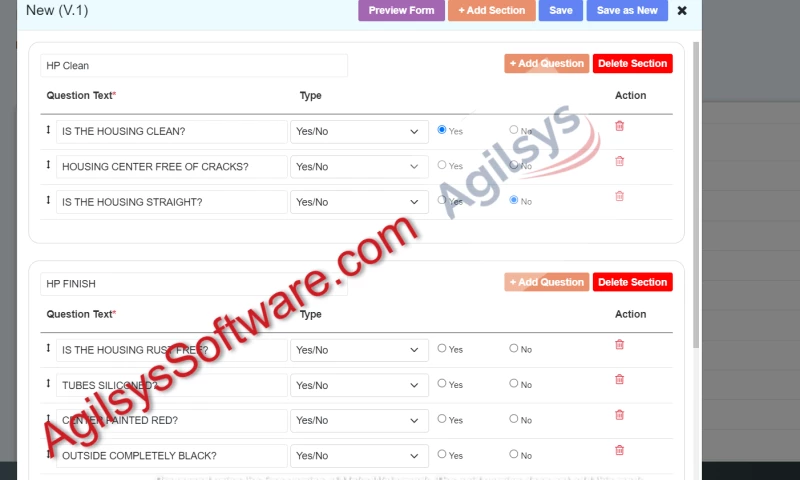Click the + Add Section button
The image size is (800, 480).
click(x=491, y=10)
